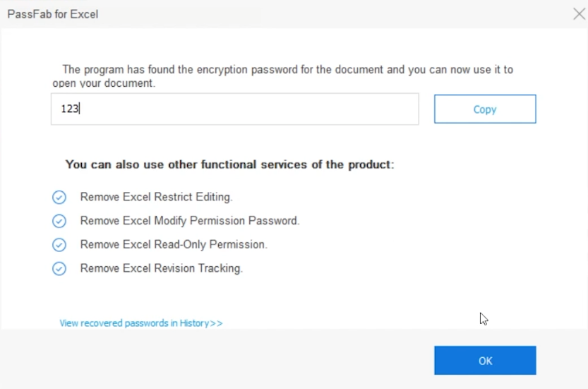
Task: Close the PassFab for Excel dialog
Action: point(578,14)
